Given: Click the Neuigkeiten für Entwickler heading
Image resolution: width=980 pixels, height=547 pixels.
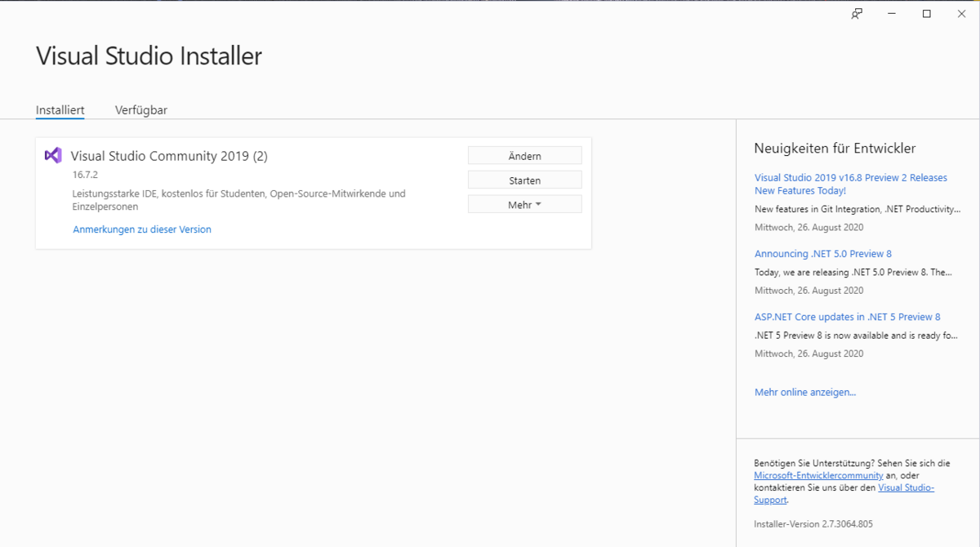Looking at the screenshot, I should (835, 149).
